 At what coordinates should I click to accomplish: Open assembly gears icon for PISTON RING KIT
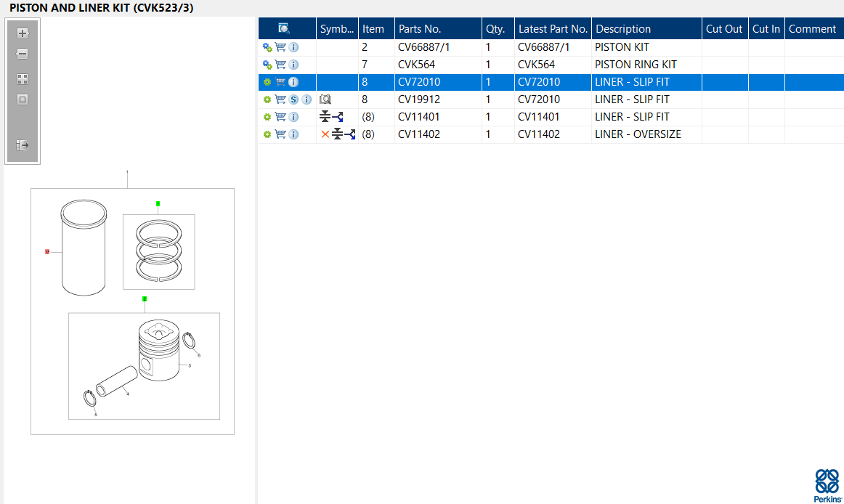(x=267, y=65)
